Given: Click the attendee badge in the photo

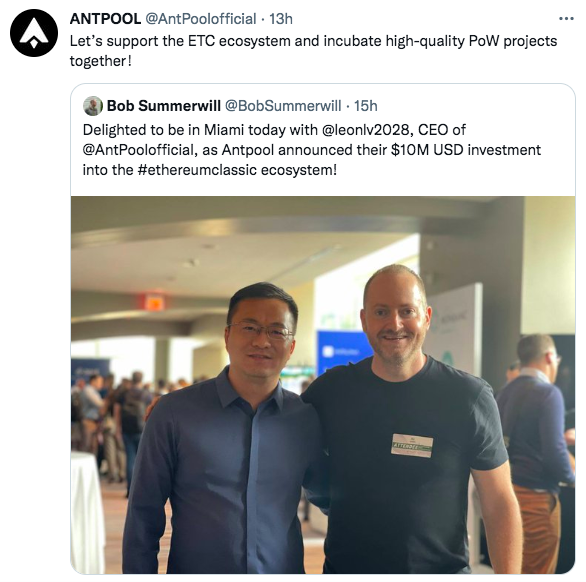Looking at the screenshot, I should [412, 446].
